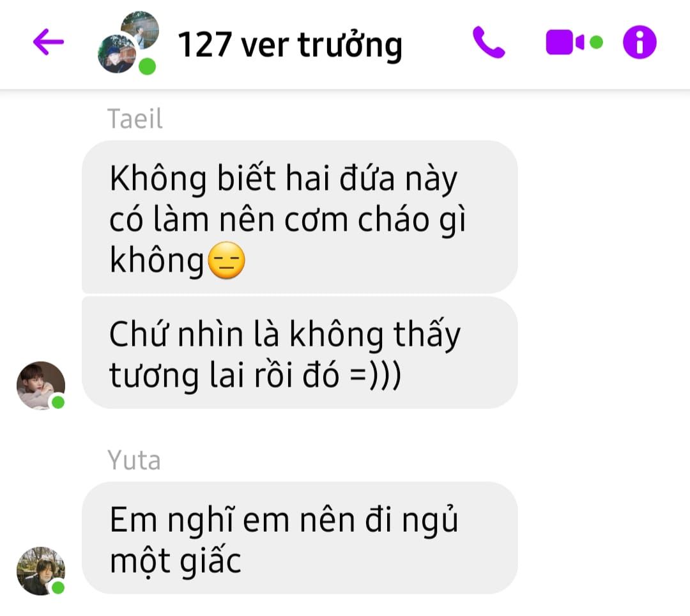Tap Taeil's profile picture

coord(41,385)
